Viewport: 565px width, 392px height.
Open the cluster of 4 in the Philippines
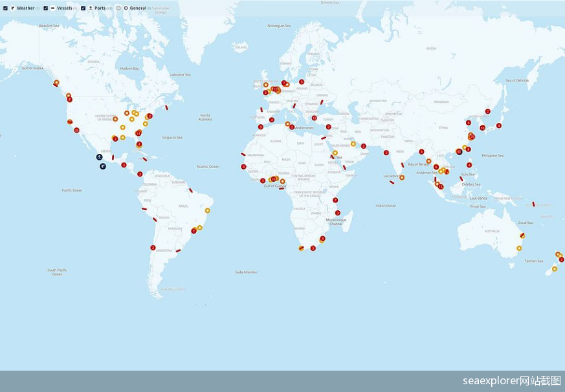[x=469, y=165]
